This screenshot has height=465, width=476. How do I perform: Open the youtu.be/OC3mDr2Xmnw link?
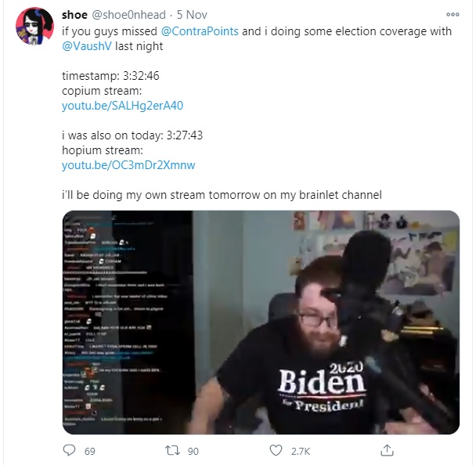point(128,165)
